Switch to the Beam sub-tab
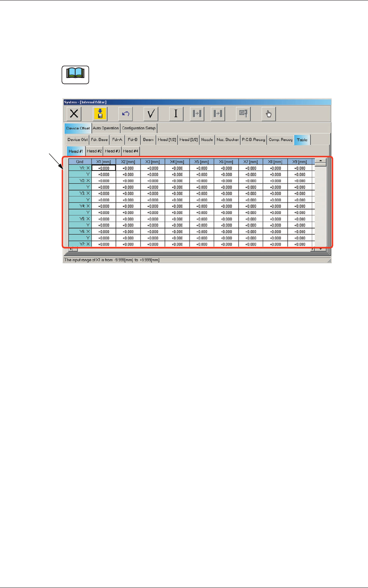Image resolution: width=368 pixels, height=588 pixels. coord(148,140)
